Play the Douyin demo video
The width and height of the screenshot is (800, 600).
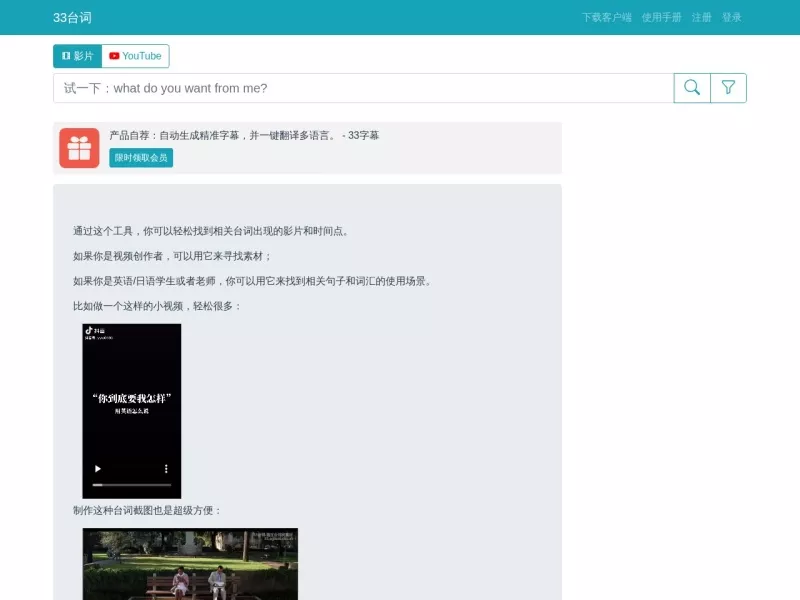[x=97, y=469]
